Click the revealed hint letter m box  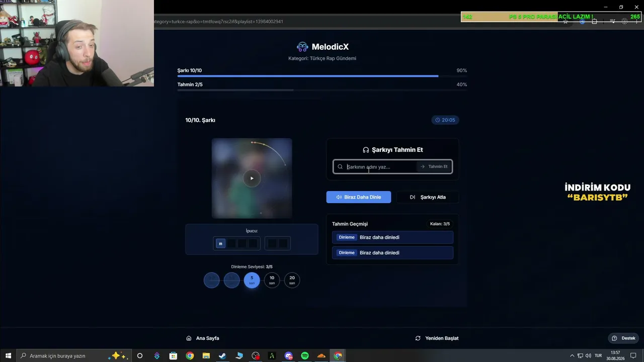pyautogui.click(x=220, y=244)
